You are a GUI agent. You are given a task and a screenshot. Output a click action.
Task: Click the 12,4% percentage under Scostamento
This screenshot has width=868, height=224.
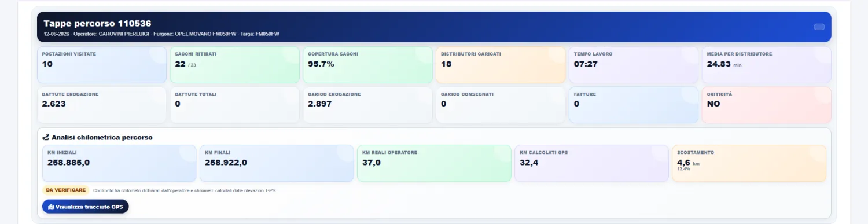pyautogui.click(x=683, y=169)
